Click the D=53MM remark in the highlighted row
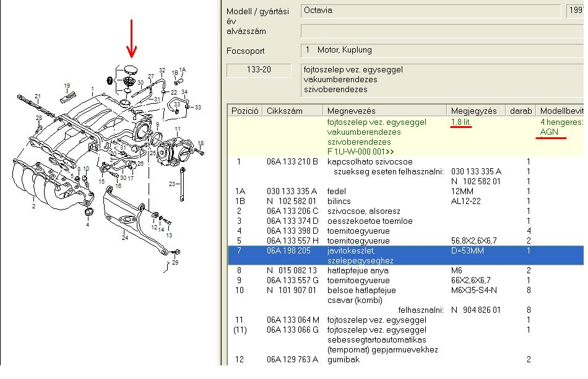The height and width of the screenshot is (379, 588). [x=467, y=251]
